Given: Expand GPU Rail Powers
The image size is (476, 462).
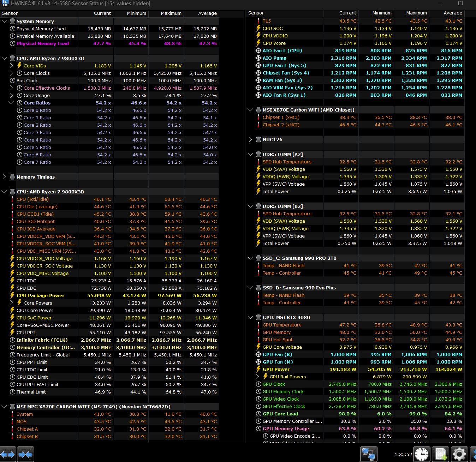Looking at the screenshot, I should click(257, 377).
